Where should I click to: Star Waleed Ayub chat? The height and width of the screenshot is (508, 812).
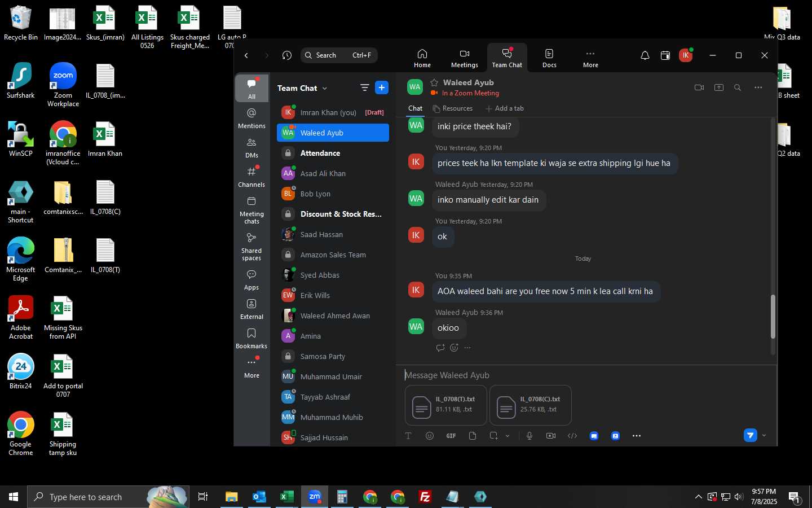434,82
